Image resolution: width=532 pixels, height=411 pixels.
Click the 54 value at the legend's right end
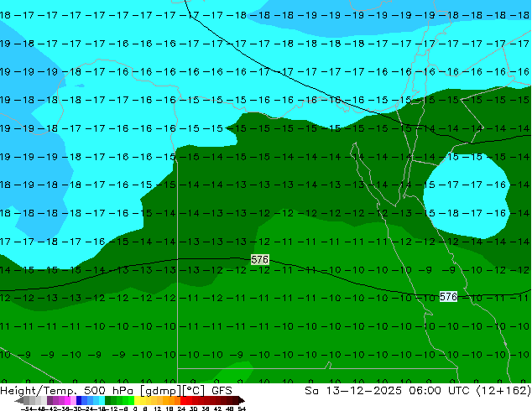pos(242,408)
